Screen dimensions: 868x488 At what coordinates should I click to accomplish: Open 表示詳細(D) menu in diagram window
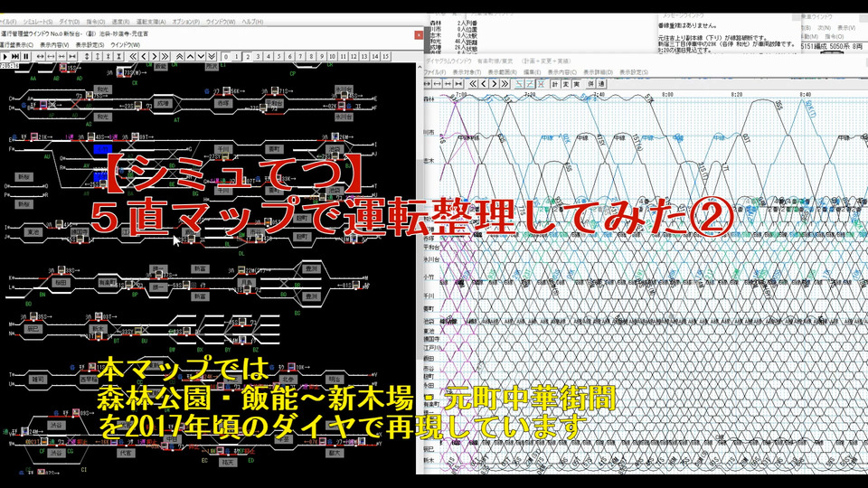(x=598, y=72)
